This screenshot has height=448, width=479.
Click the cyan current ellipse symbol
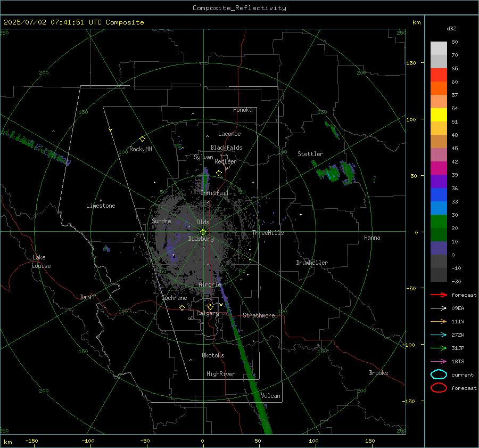click(x=439, y=374)
